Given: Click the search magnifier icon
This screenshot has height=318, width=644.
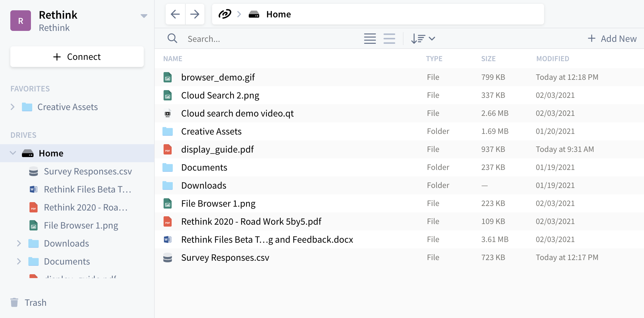Looking at the screenshot, I should [x=172, y=39].
